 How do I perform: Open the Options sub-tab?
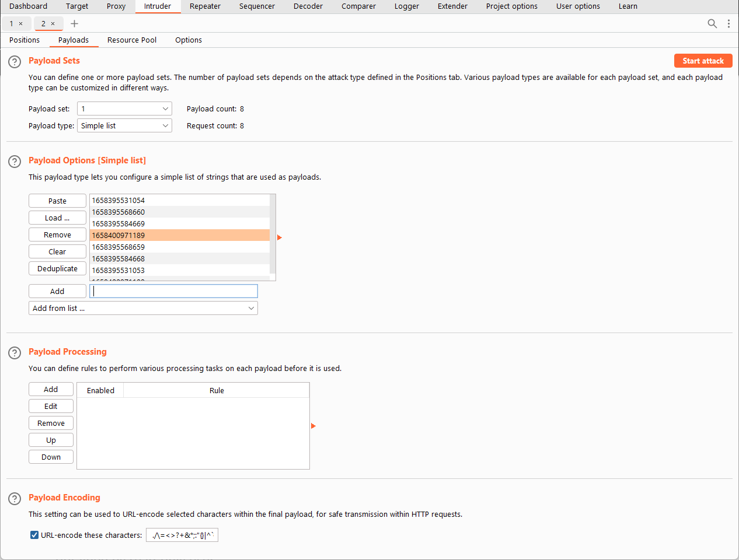point(189,40)
